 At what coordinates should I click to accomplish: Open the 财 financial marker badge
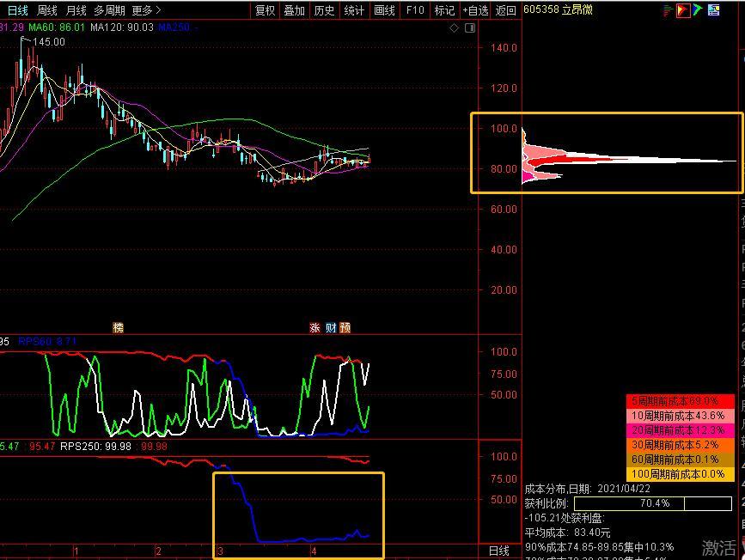pyautogui.click(x=331, y=327)
